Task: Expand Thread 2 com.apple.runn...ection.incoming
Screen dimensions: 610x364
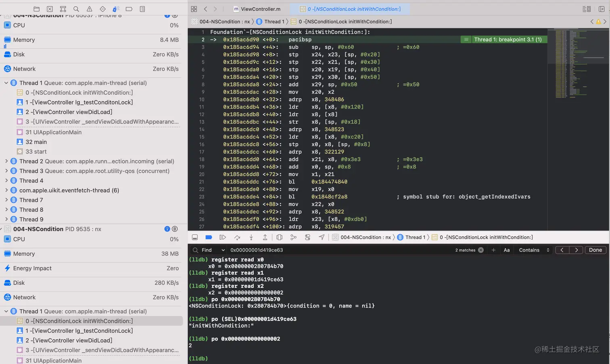Action: (x=6, y=161)
